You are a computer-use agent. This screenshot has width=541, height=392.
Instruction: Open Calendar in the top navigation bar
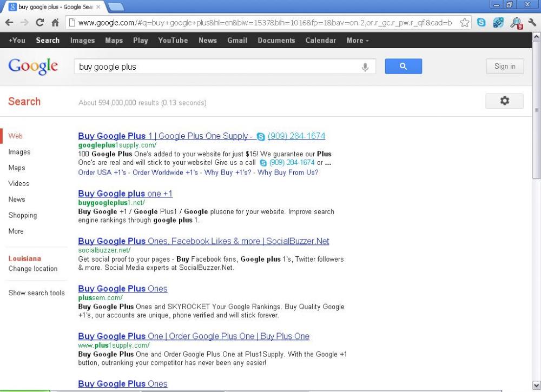320,41
